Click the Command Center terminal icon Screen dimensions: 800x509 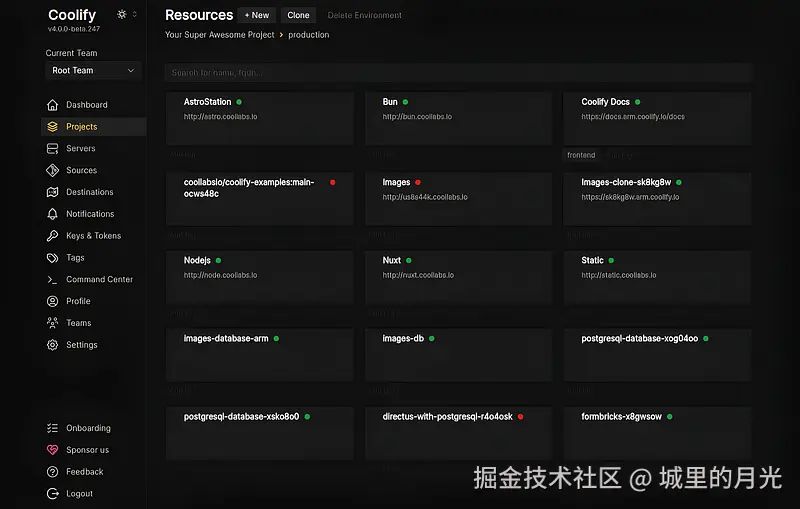[53, 279]
